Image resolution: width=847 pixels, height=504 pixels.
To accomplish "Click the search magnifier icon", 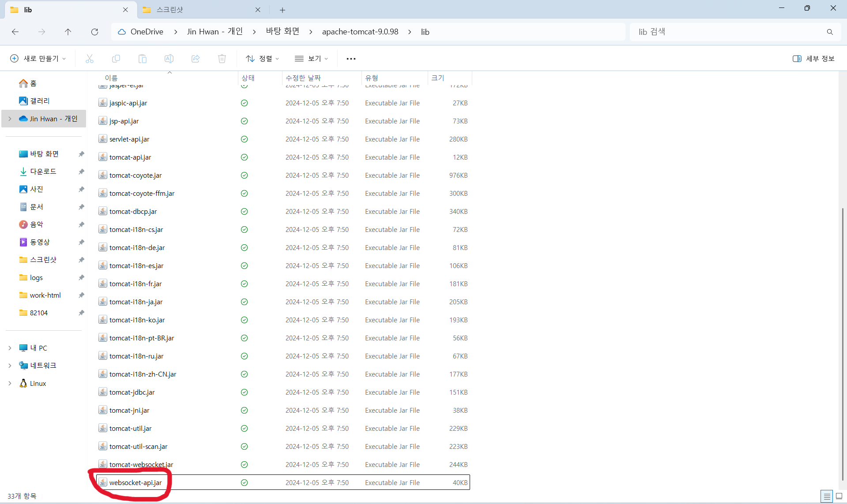I will click(830, 32).
